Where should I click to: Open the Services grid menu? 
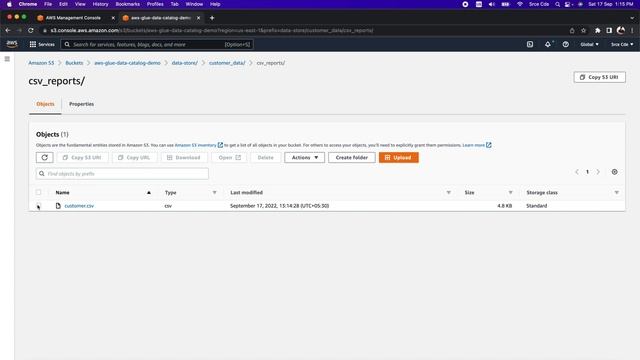tap(42, 44)
